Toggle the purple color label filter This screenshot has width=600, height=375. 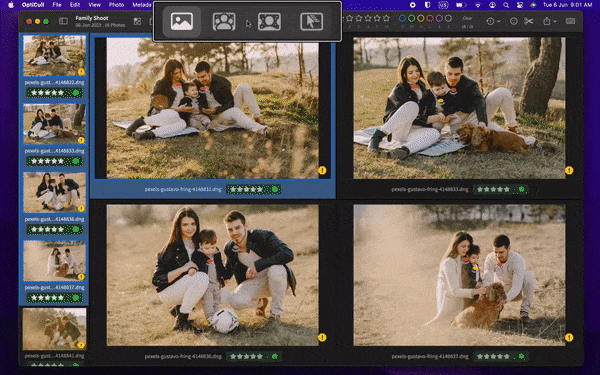click(x=439, y=18)
